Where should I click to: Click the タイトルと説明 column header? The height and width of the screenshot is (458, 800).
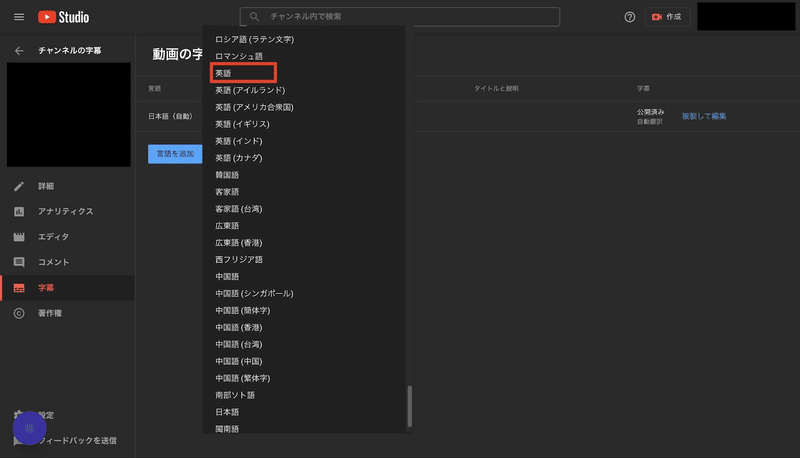pos(496,89)
